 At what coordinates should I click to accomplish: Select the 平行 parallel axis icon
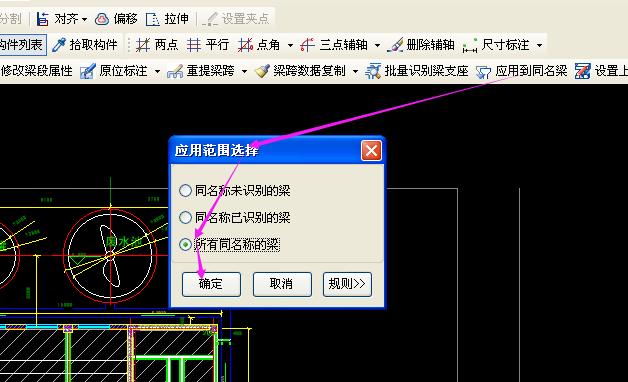[194, 45]
